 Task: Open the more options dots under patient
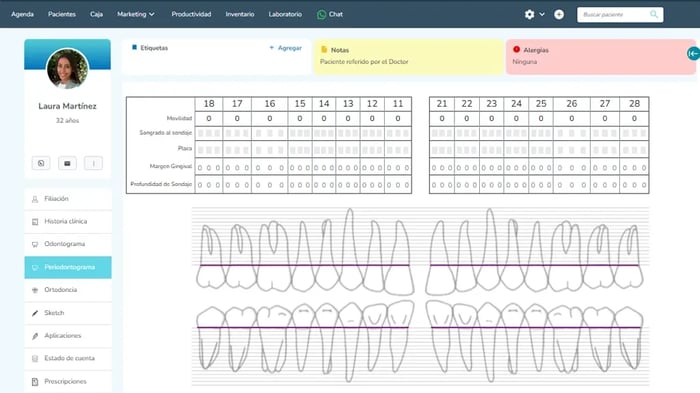pyautogui.click(x=93, y=163)
